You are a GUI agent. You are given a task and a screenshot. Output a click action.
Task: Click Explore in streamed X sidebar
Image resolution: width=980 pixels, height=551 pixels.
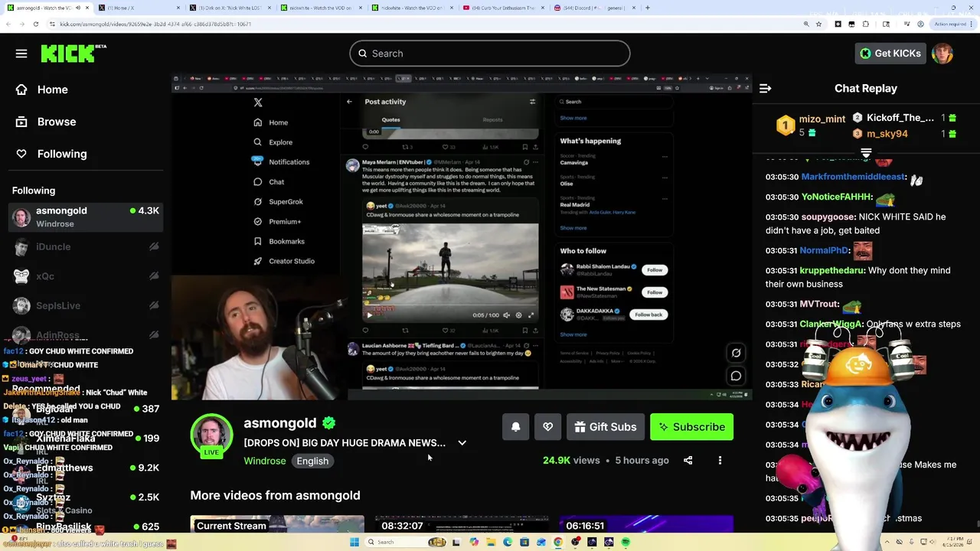click(273, 142)
